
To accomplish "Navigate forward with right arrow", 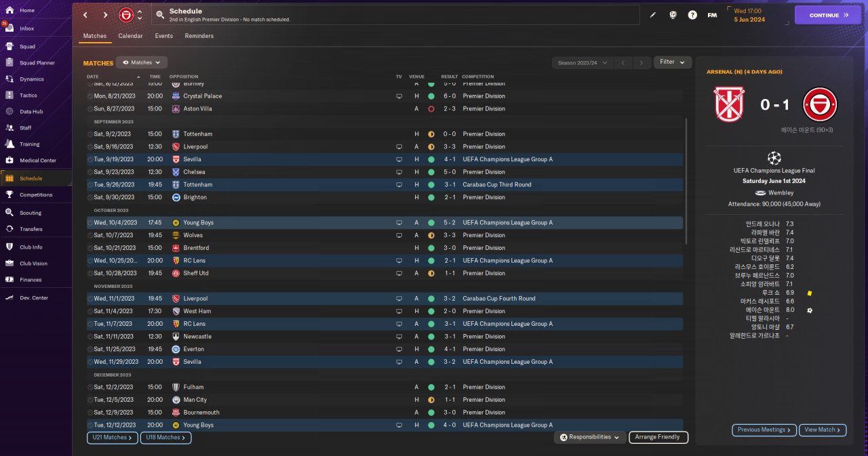I will tap(105, 15).
